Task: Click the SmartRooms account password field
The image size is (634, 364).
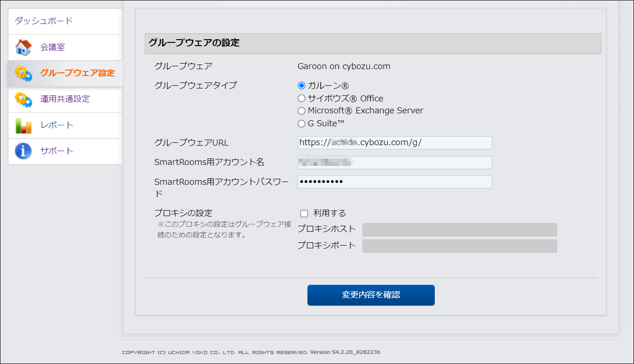Action: tap(395, 182)
